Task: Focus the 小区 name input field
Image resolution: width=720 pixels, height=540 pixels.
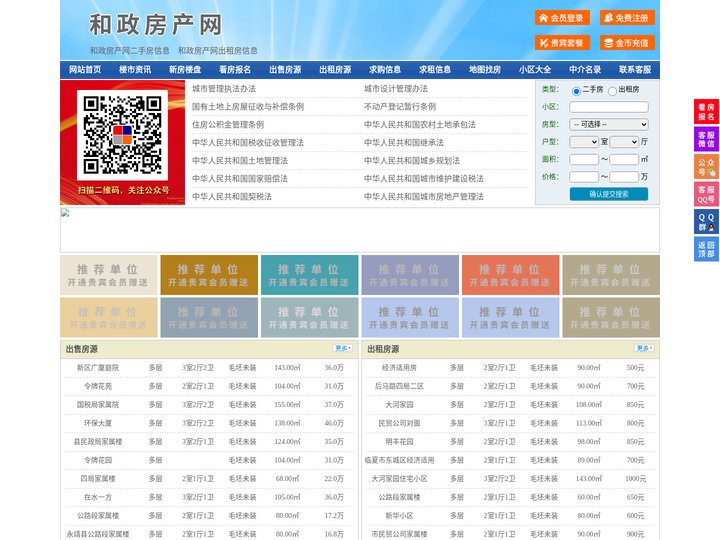Action: [609, 107]
